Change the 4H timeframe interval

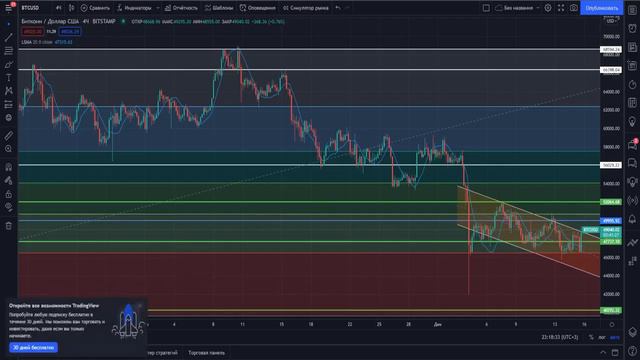coord(59,8)
